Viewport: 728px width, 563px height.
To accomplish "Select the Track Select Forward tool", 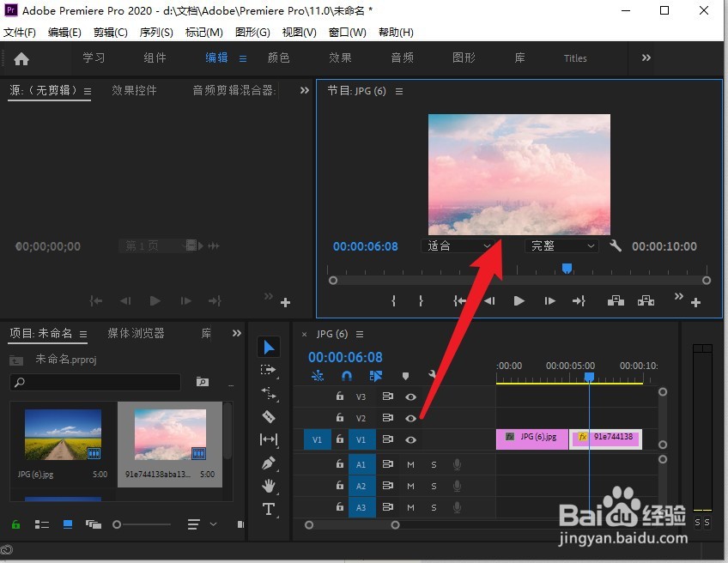I will (269, 370).
